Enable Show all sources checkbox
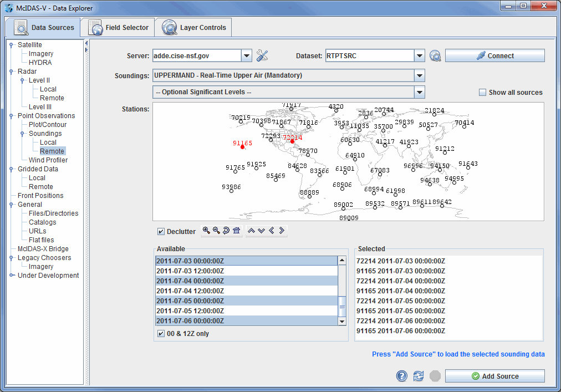 click(483, 93)
